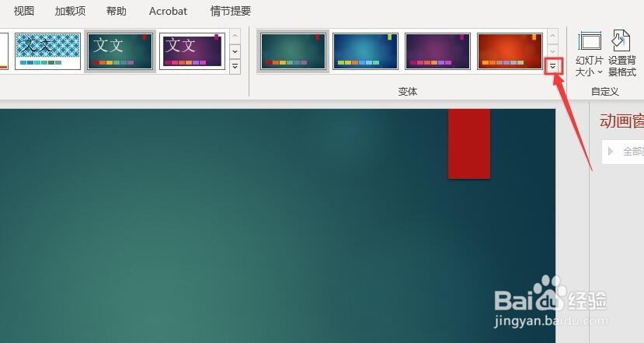
Task: Click 设置背景格式 format background button
Action: 622,54
